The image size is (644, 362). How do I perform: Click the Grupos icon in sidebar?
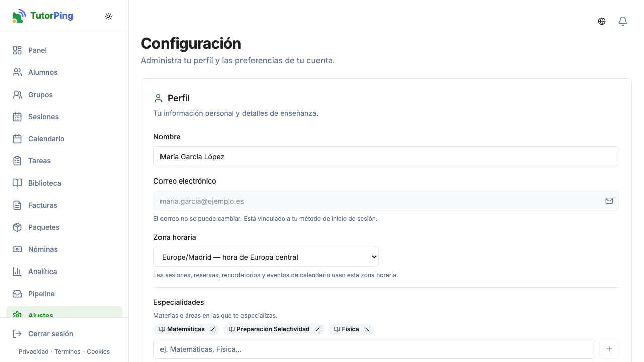click(17, 95)
